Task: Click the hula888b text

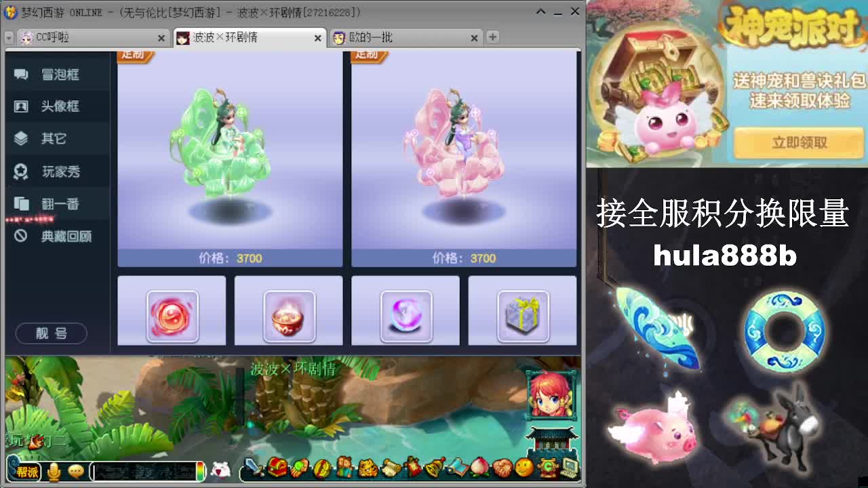Action: point(724,256)
